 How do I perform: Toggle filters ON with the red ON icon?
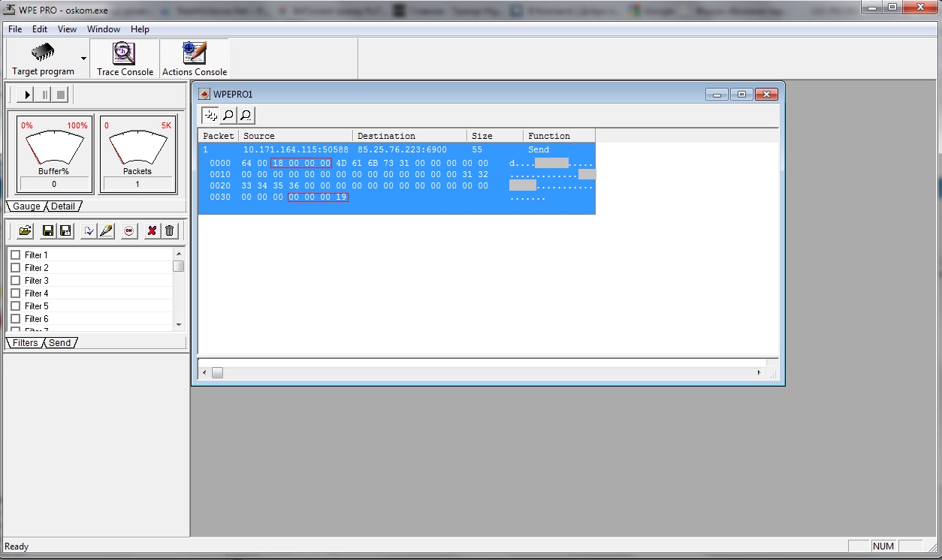(x=129, y=230)
